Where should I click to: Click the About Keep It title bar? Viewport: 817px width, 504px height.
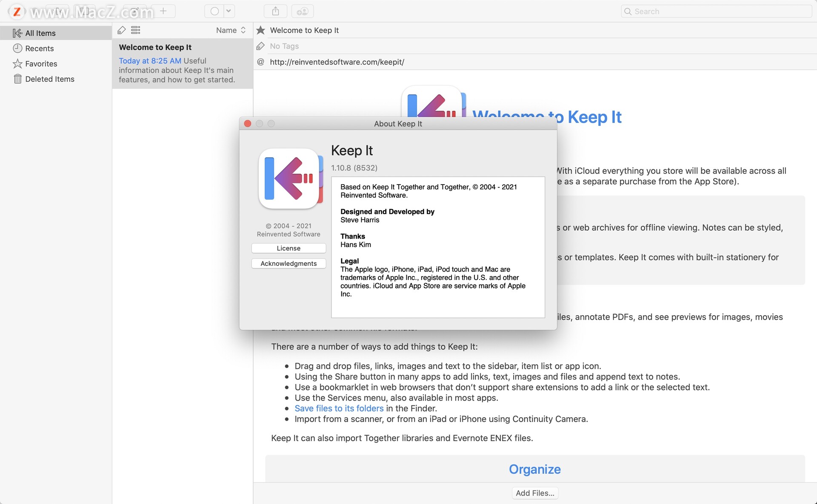tap(398, 123)
